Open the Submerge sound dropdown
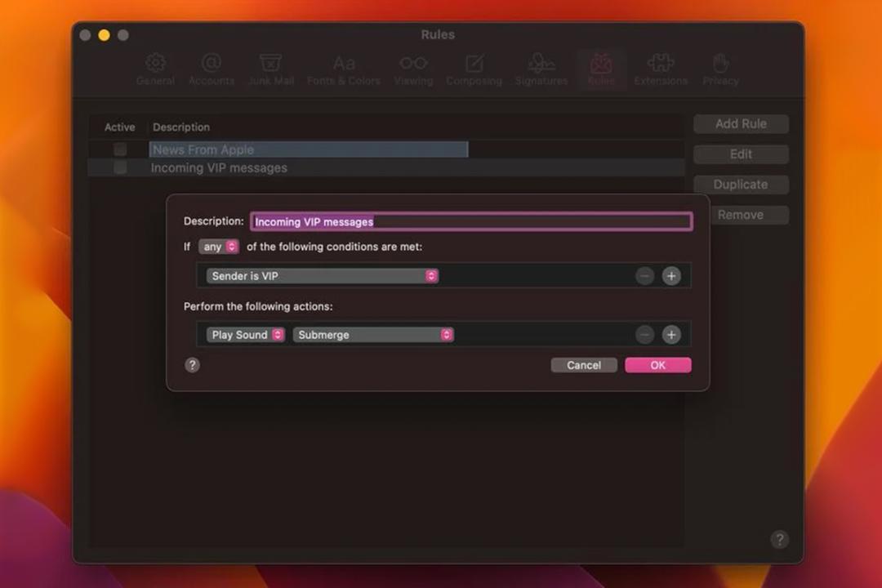882x588 pixels. coord(373,335)
